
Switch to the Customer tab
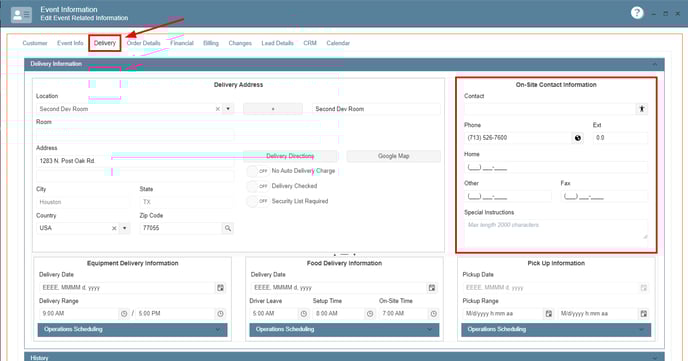pyautogui.click(x=35, y=43)
